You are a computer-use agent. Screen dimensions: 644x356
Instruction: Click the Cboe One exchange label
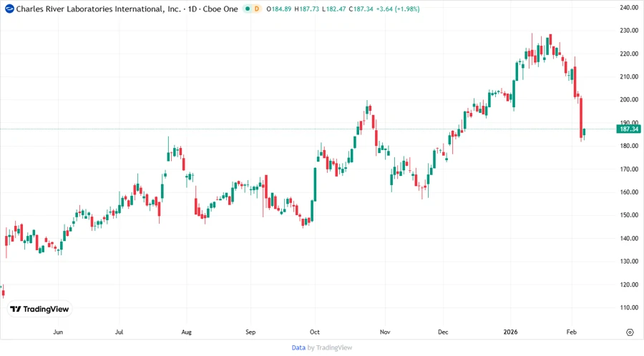(x=220, y=9)
